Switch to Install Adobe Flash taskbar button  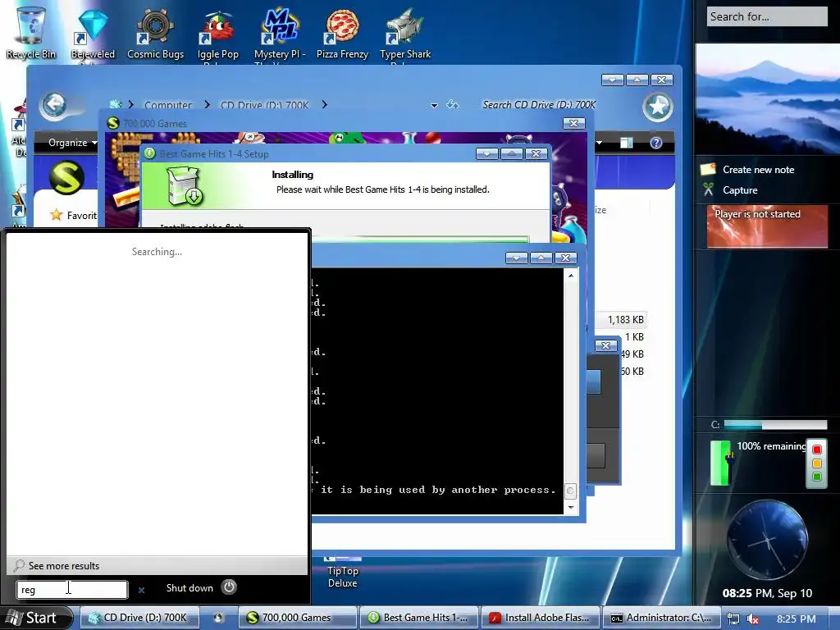[540, 618]
